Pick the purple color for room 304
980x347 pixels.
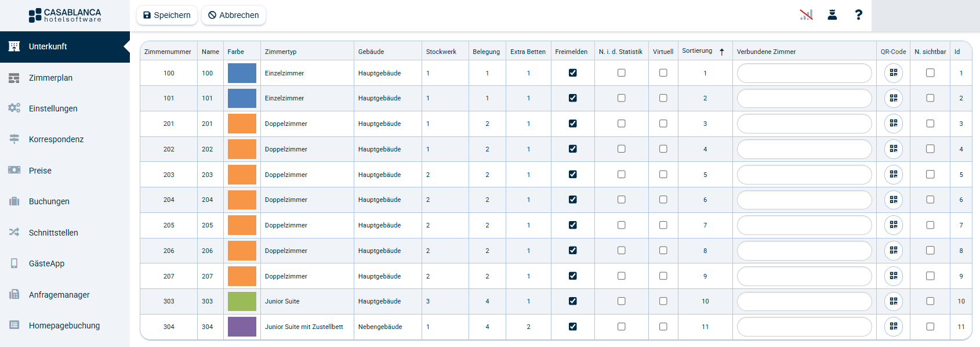[x=242, y=327]
